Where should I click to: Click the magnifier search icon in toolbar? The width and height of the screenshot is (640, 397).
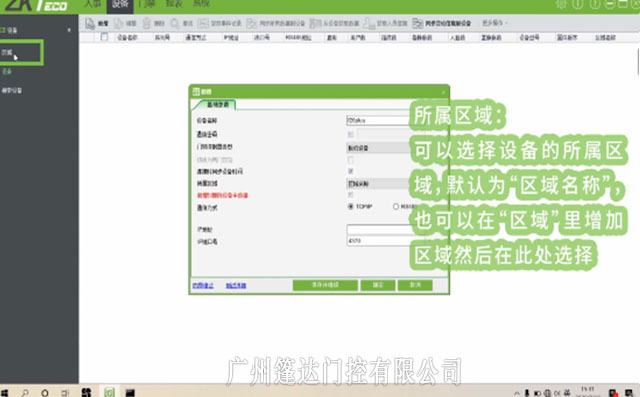point(175,23)
